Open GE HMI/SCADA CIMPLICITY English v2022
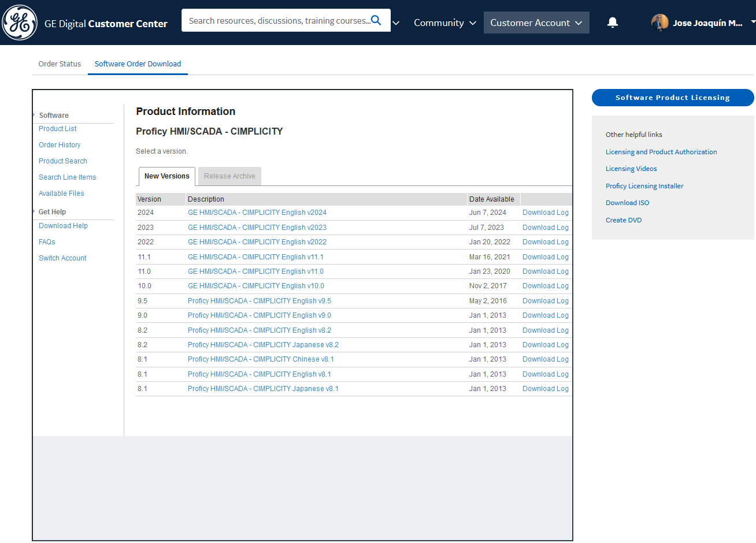This screenshot has height=543, width=756. [x=257, y=242]
